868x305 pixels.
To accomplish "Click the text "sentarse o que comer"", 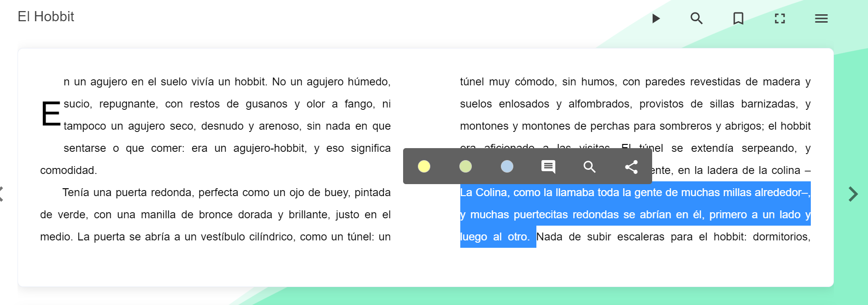I will 124,148.
